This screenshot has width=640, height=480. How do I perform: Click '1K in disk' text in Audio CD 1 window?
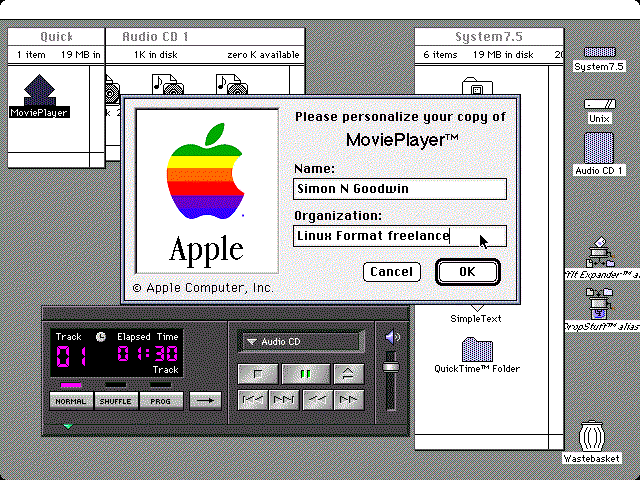(156, 55)
